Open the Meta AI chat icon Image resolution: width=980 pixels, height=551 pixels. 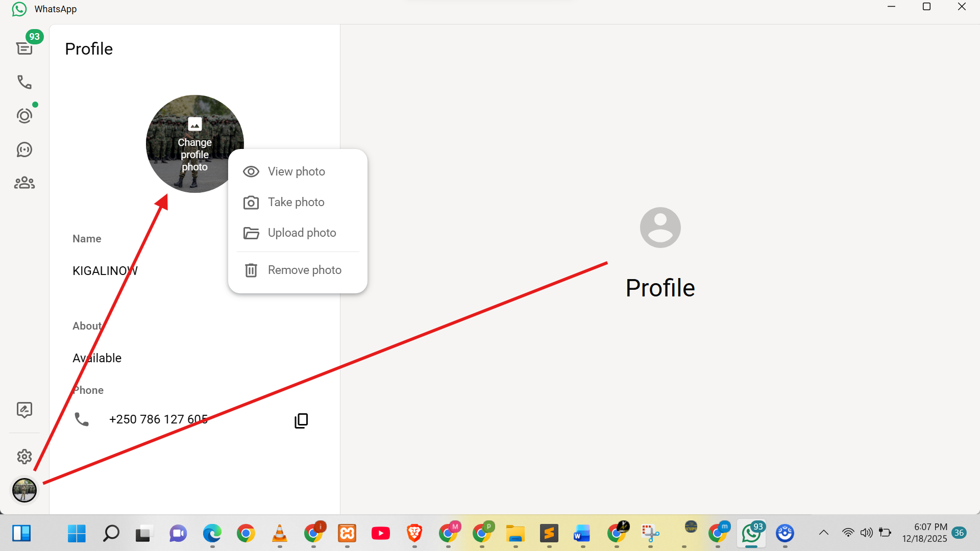(x=24, y=409)
